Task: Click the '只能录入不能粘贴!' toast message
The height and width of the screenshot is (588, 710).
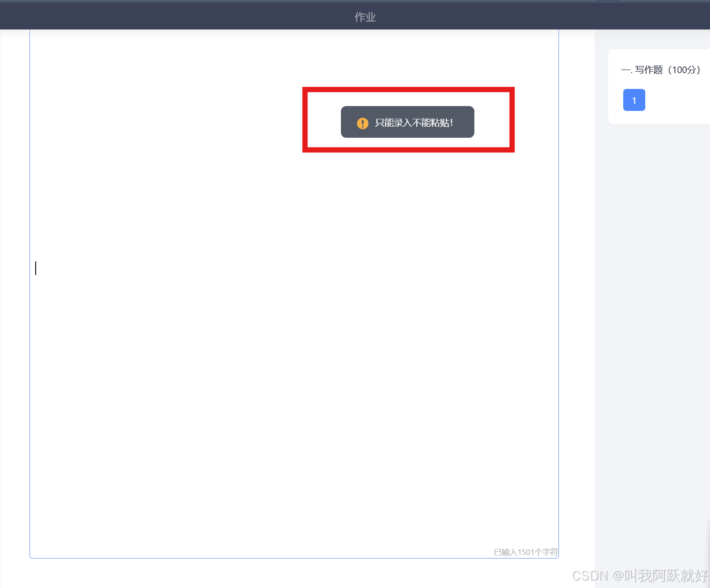Action: click(x=407, y=122)
